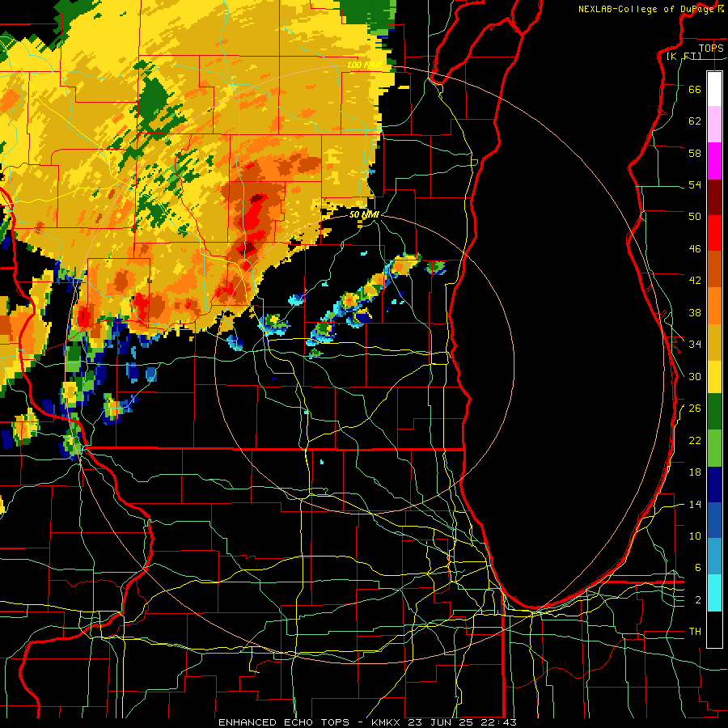This screenshot has height=728, width=728.
Task: Click the K FT units label
Action: pos(684,56)
